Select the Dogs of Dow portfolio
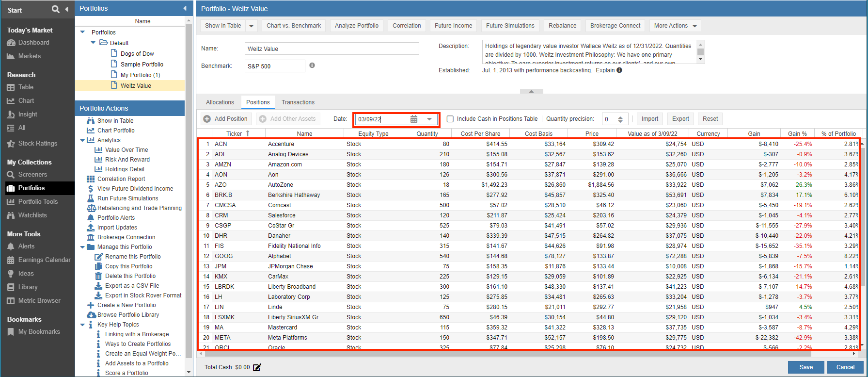Screen dimensions: 868x377 [x=137, y=54]
